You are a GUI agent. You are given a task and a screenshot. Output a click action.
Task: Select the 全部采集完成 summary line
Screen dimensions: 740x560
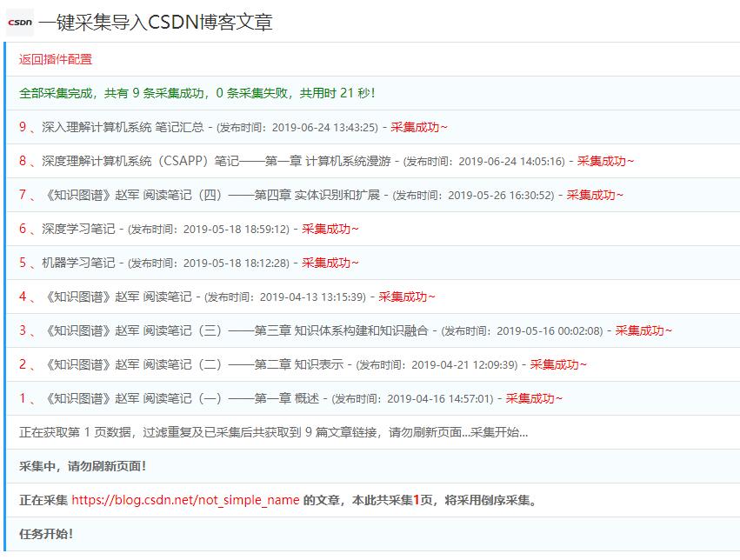pyautogui.click(x=197, y=93)
